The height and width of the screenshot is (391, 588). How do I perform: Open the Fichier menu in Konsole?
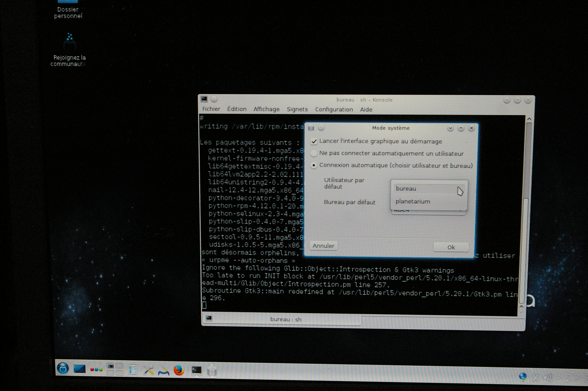pyautogui.click(x=211, y=109)
